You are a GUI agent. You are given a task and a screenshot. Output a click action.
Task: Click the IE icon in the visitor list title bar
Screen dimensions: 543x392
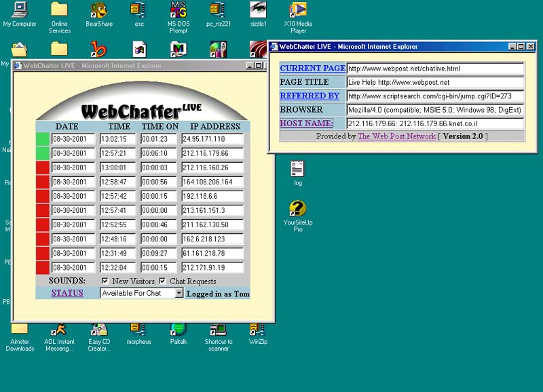point(18,65)
